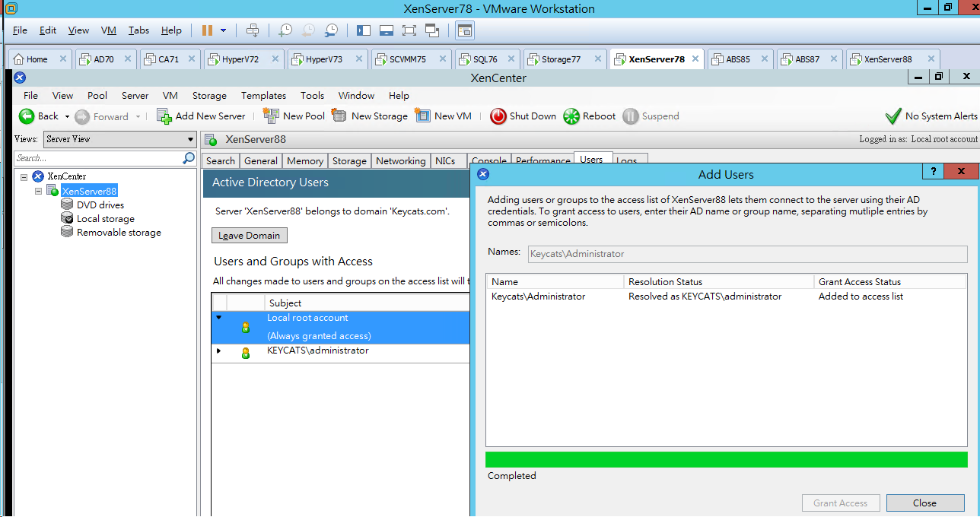This screenshot has width=980, height=517.
Task: Click the XenCenter root node icon
Action: (38, 176)
